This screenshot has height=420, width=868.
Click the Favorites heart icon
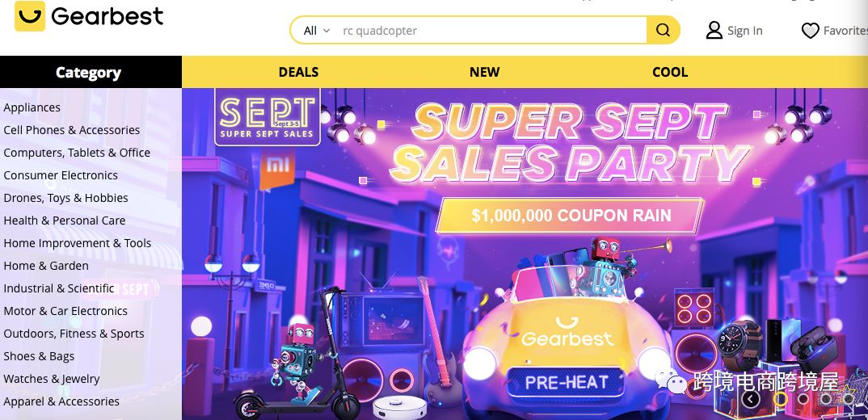810,31
